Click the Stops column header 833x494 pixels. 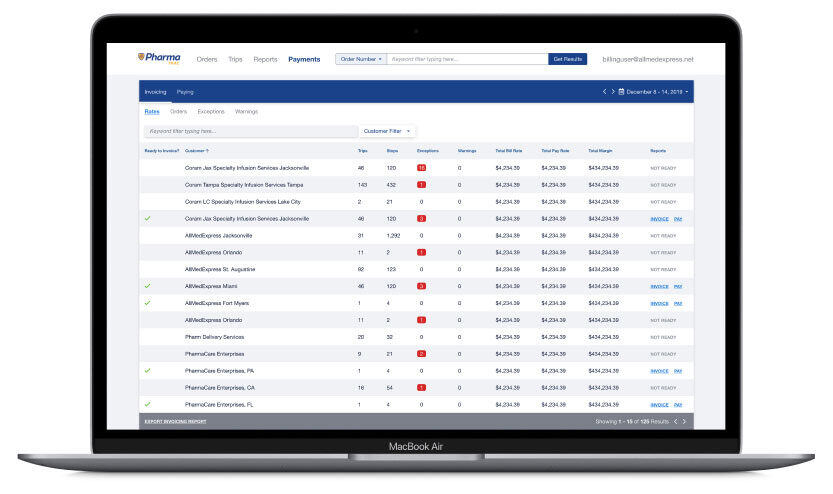[392, 151]
